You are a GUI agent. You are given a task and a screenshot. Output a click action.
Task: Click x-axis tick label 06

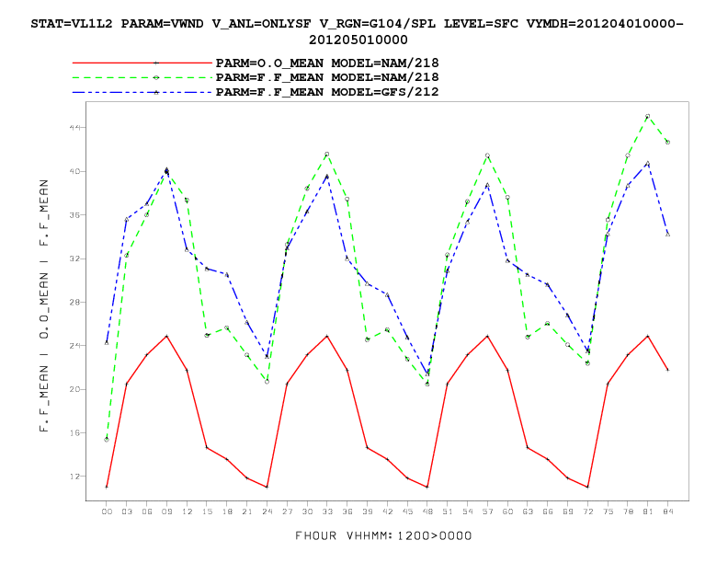147,511
